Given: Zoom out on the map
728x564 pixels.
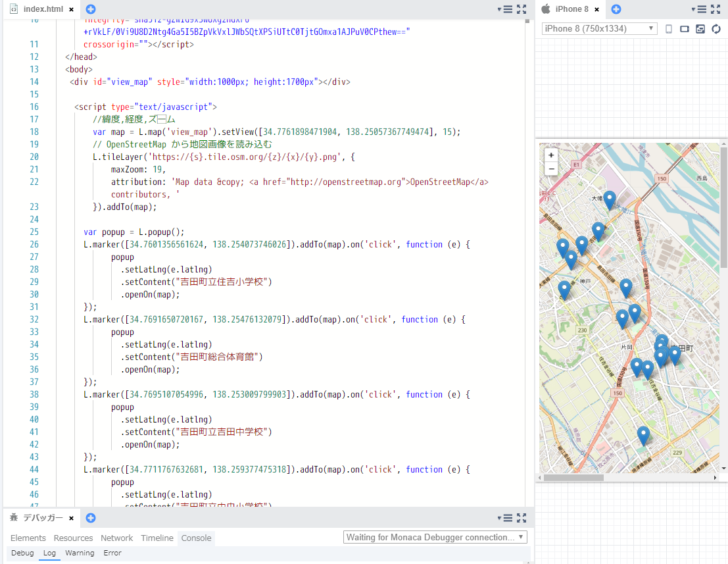Looking at the screenshot, I should pos(551,168).
